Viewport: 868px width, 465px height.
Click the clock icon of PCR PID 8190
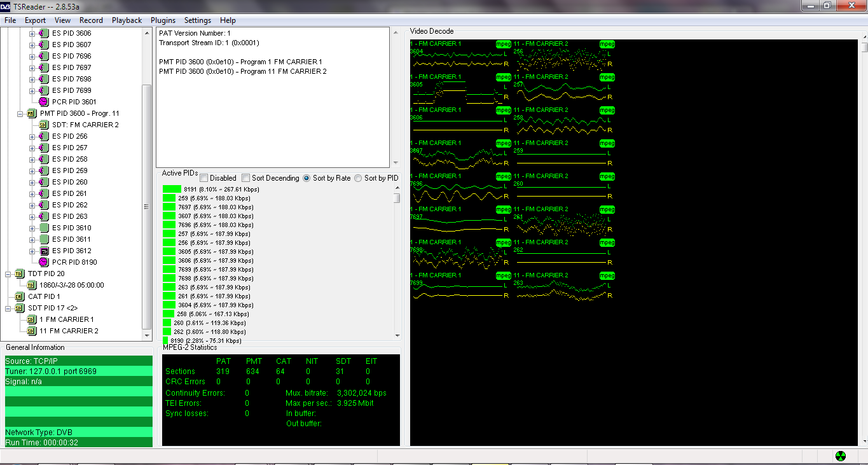pyautogui.click(x=43, y=262)
